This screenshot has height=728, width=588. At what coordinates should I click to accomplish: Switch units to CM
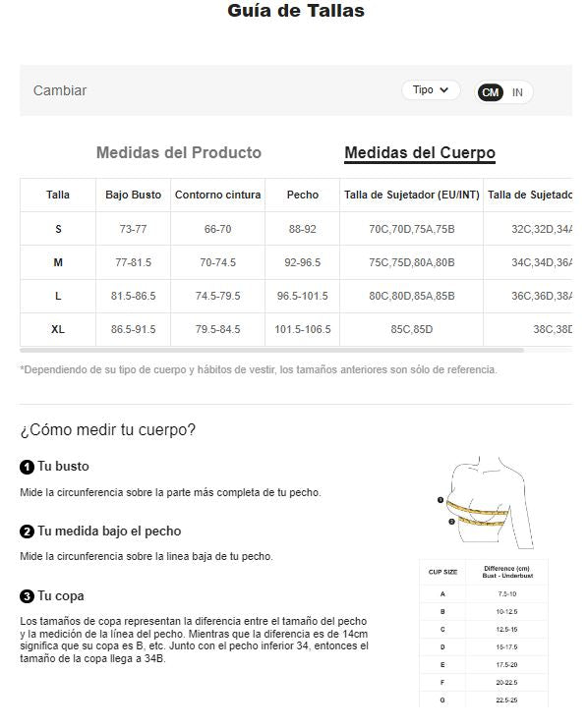(x=490, y=92)
